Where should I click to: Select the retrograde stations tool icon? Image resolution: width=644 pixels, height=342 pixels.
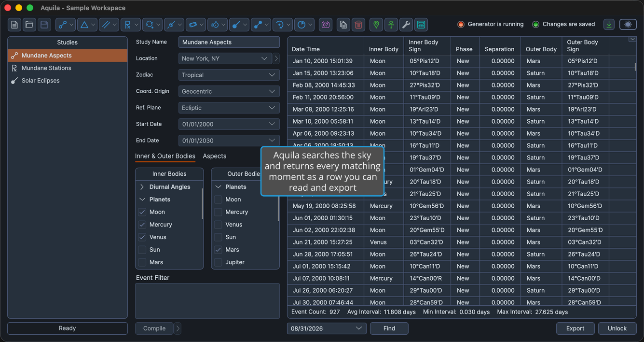(x=127, y=25)
